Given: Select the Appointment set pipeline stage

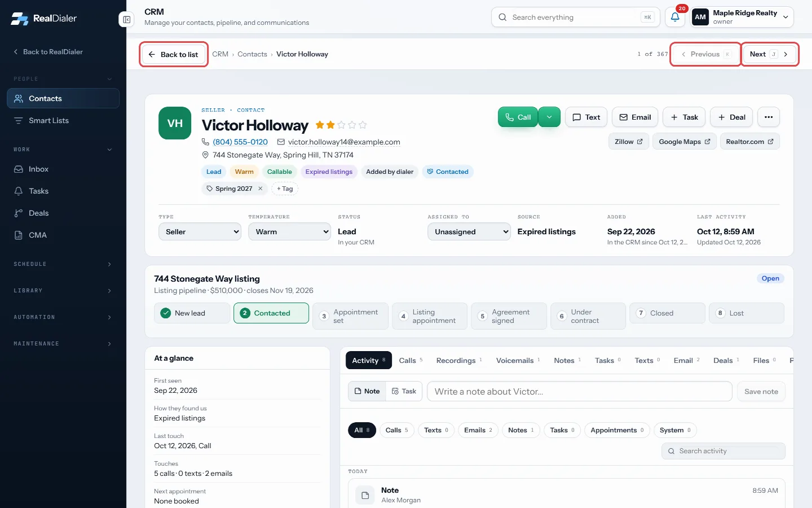Looking at the screenshot, I should tap(350, 316).
